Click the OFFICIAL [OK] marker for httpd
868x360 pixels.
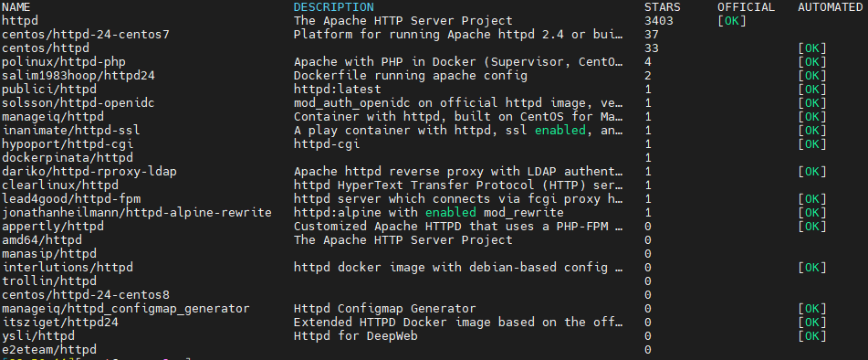(732, 21)
